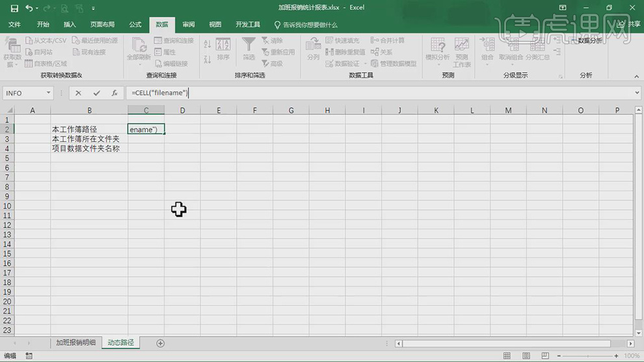Open Consolidate (合并计算)
Image resolution: width=644 pixels, height=362 pixels.
point(387,41)
